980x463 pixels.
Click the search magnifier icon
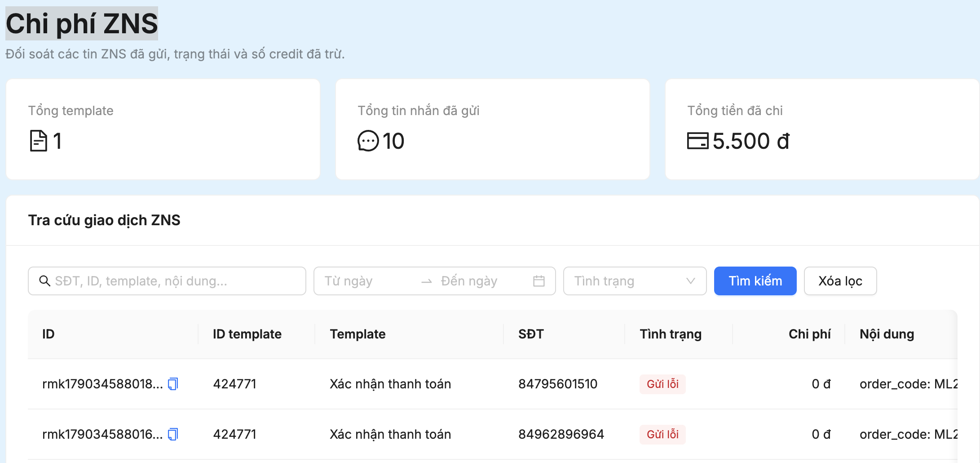point(44,281)
